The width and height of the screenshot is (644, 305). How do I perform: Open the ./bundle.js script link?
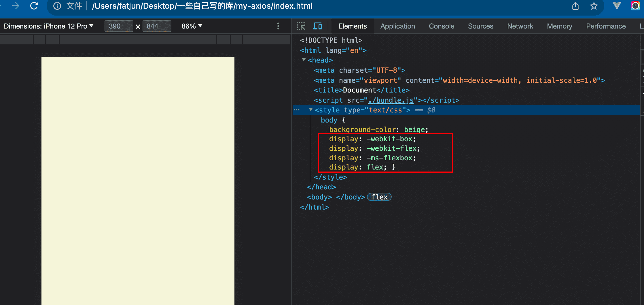pos(391,100)
